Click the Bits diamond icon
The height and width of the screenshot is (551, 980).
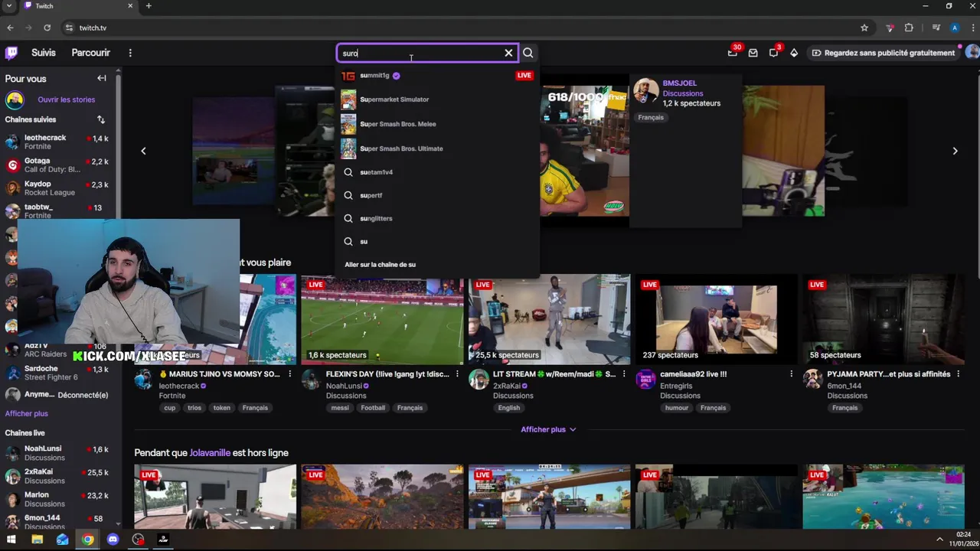pos(794,53)
